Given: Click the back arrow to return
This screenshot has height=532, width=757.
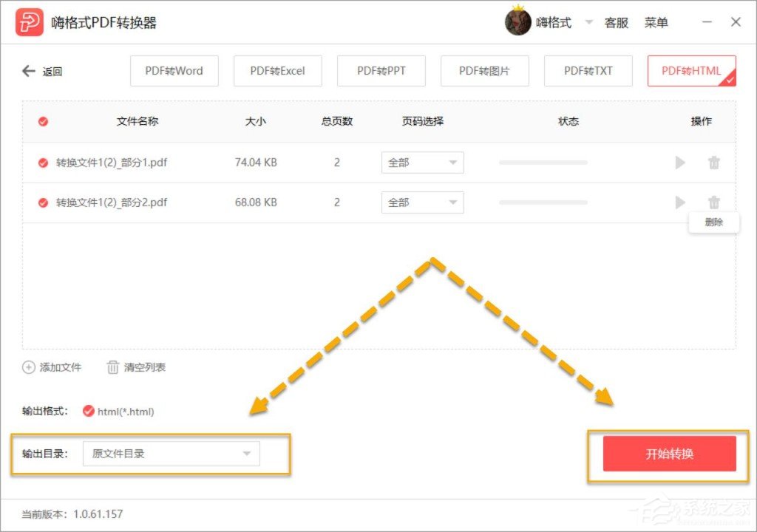Looking at the screenshot, I should tap(28, 71).
